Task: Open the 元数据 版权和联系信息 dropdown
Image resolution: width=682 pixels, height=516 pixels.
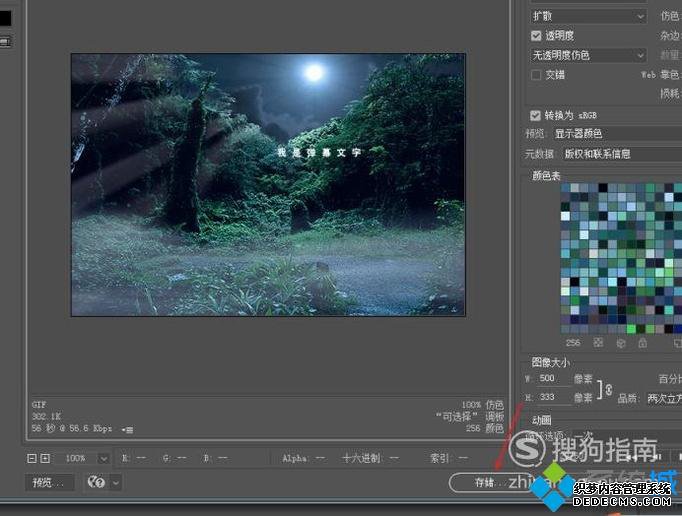Action: pos(622,154)
